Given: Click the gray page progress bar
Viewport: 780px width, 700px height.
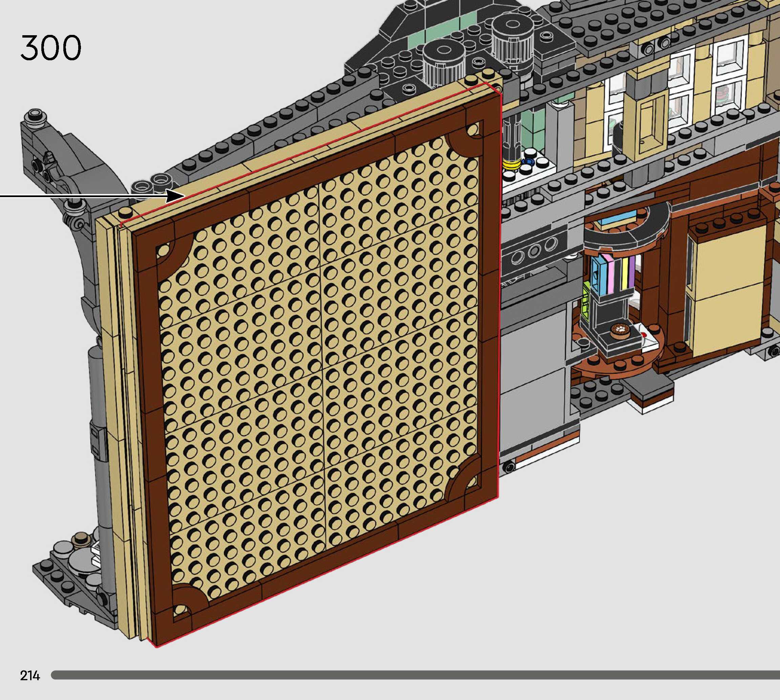Looking at the screenshot, I should 415,675.
